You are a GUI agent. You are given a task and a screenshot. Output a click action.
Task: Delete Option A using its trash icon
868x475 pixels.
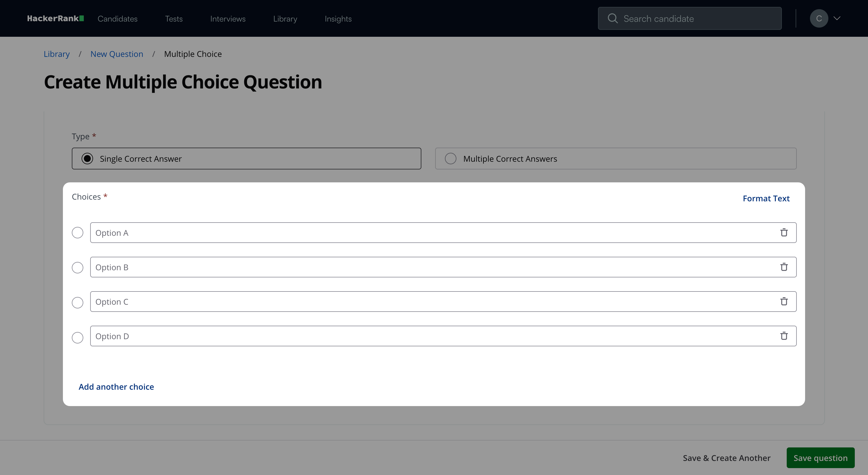tap(784, 232)
